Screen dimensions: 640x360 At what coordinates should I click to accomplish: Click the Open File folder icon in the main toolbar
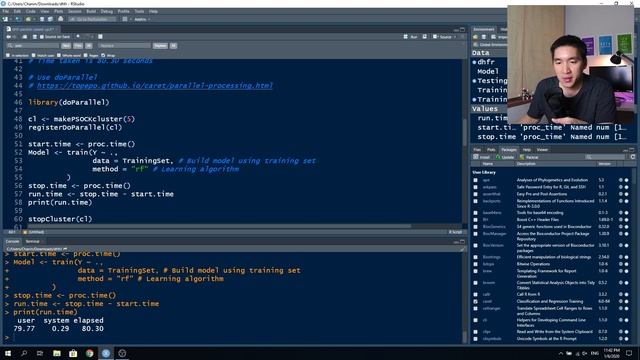point(28,19)
